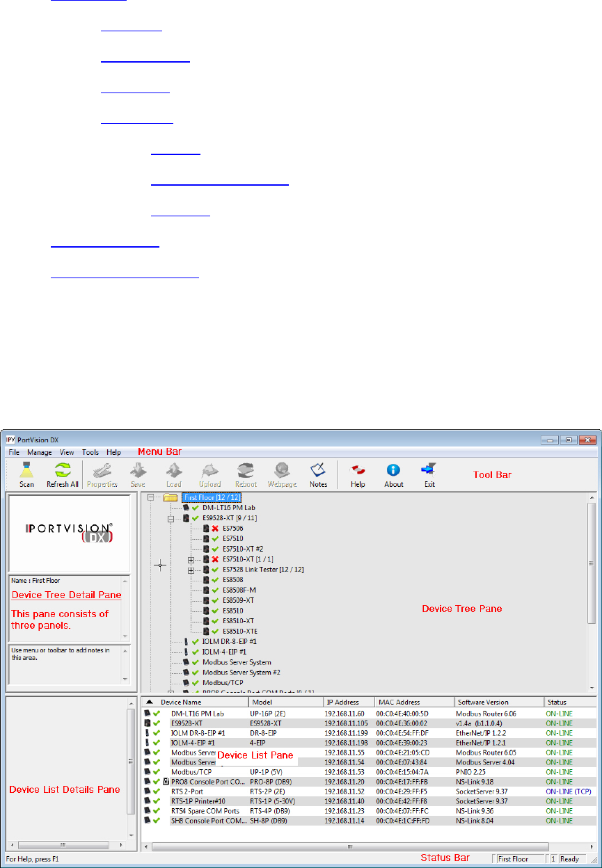
Task: Sort by the IP Address column header
Action: [x=348, y=702]
